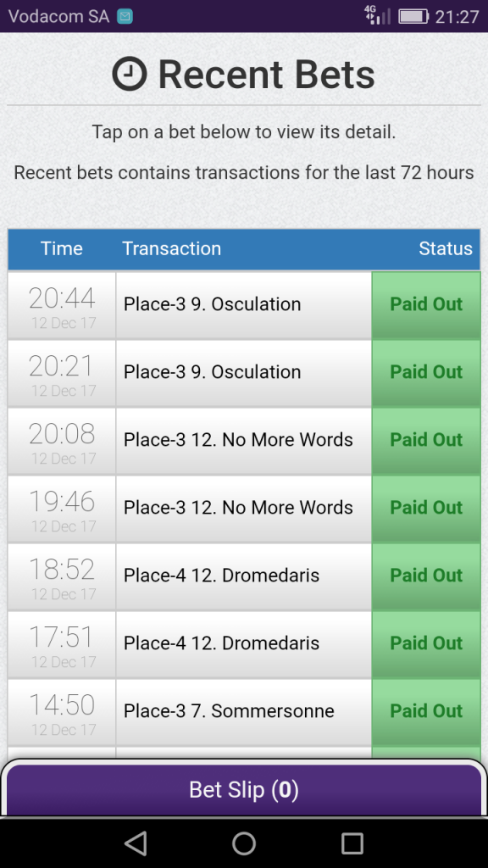The image size is (488, 868).
Task: Open the 20:21 Place-3 Osculation transaction
Action: [x=244, y=373]
